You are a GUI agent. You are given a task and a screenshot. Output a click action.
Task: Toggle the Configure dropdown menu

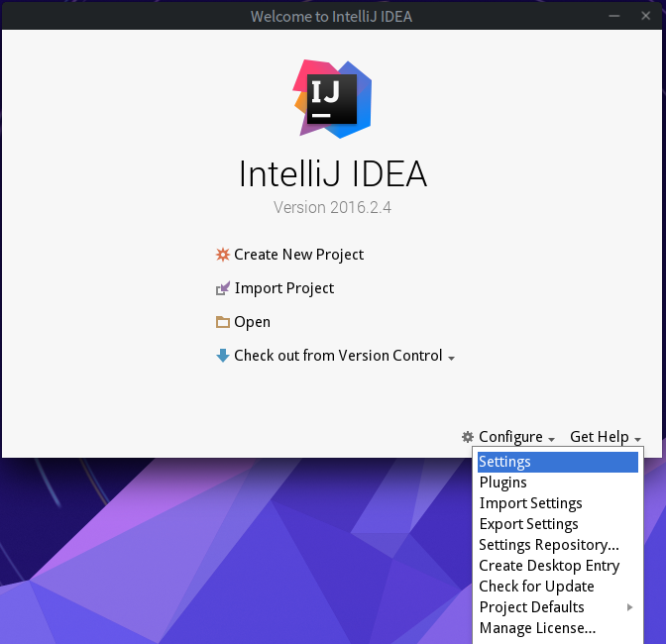click(x=508, y=436)
